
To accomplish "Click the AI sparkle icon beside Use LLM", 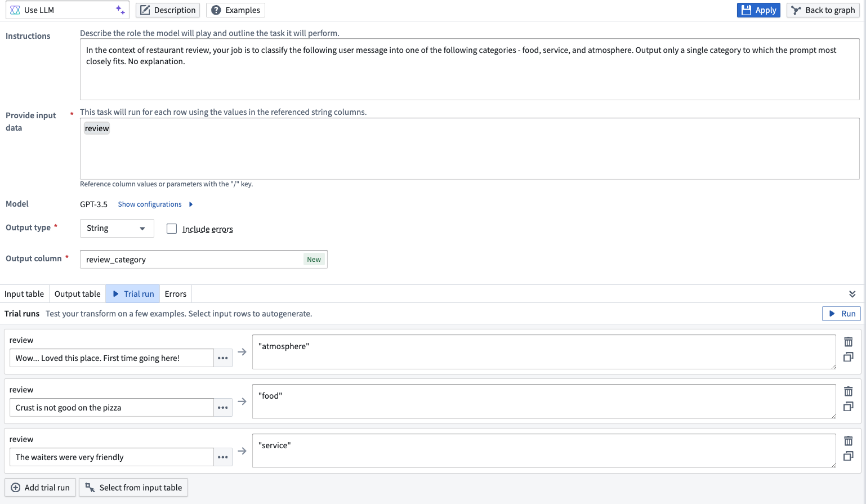I will pos(120,10).
